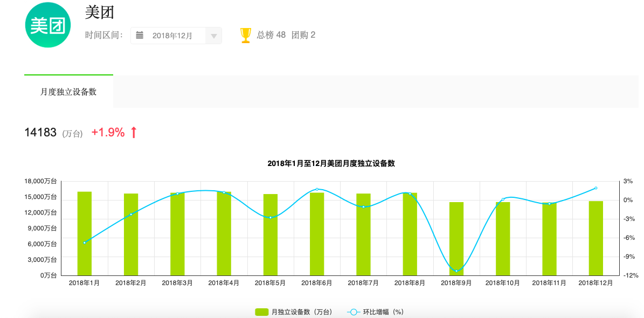Click the 2018年9月 x-axis label

click(x=456, y=283)
